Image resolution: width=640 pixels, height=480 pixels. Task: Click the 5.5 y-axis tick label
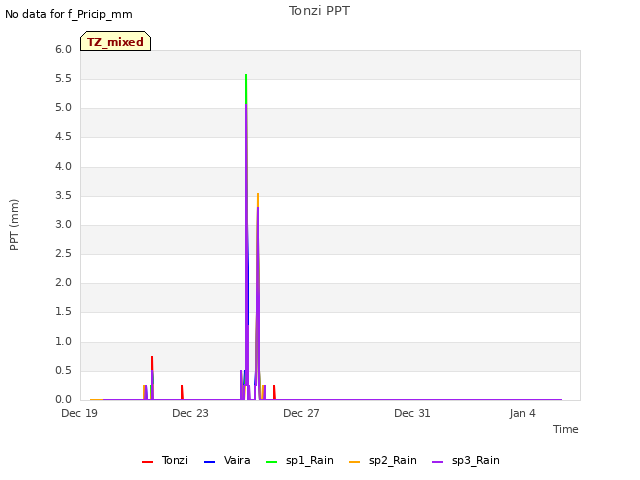[63, 79]
